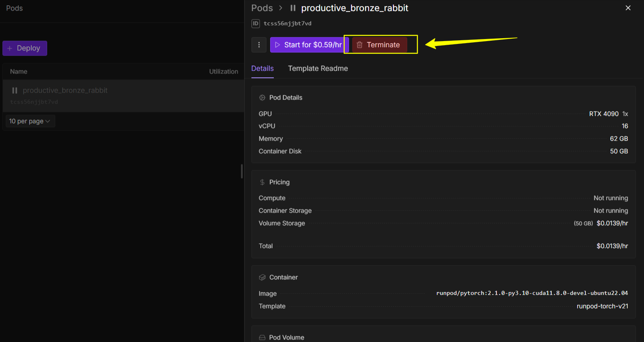644x342 pixels.
Task: Switch to the Template Readme tab
Action: tap(318, 68)
